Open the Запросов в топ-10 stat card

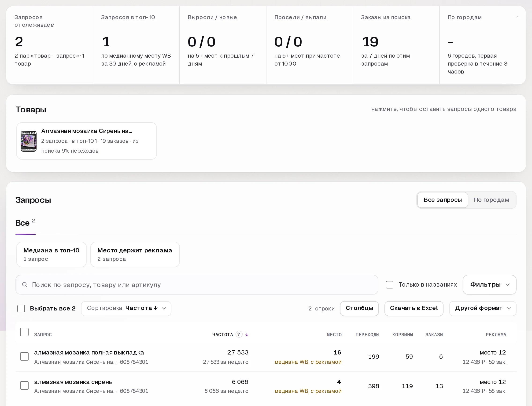click(136, 45)
